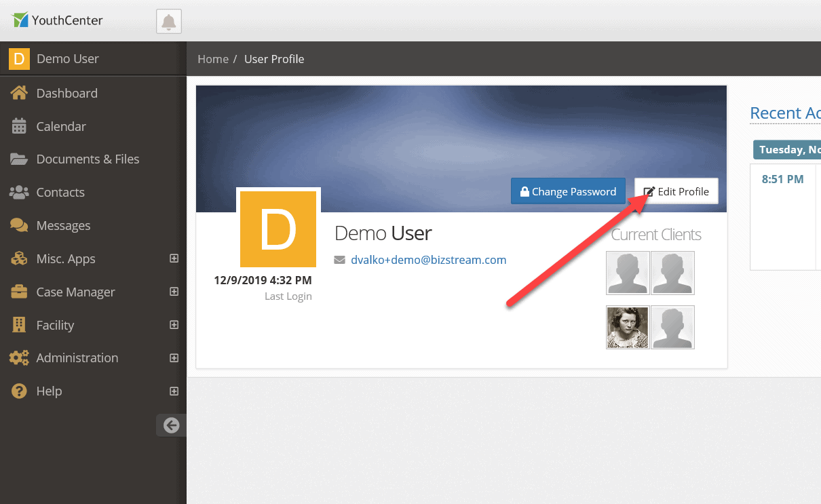Expand the Misc. Apps menu section
Image resolution: width=821 pixels, height=504 pixels.
(174, 258)
